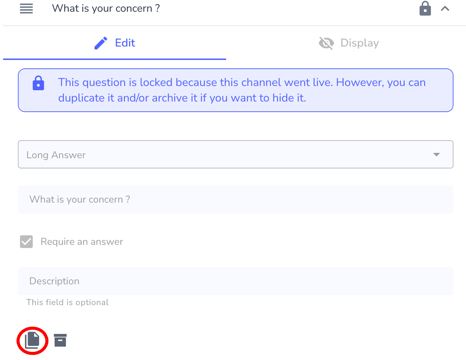Click the dropdown arrow of the answer type
This screenshot has height=360, width=466.
[436, 154]
